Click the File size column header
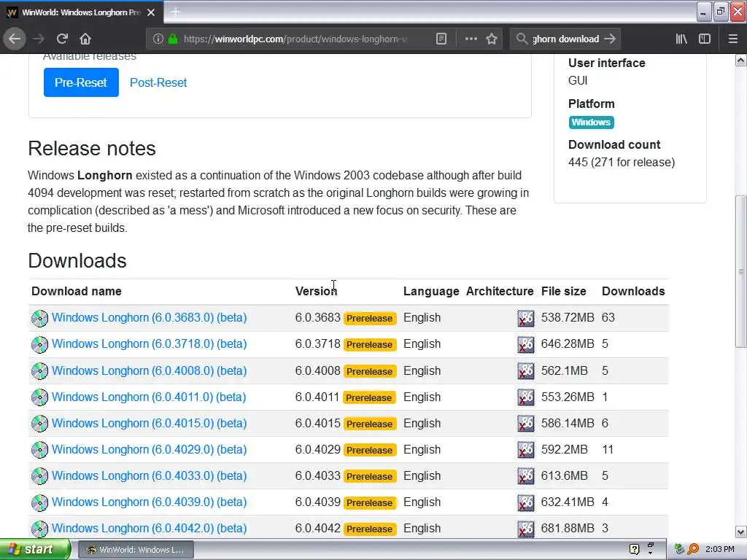The width and height of the screenshot is (747, 560). (564, 291)
